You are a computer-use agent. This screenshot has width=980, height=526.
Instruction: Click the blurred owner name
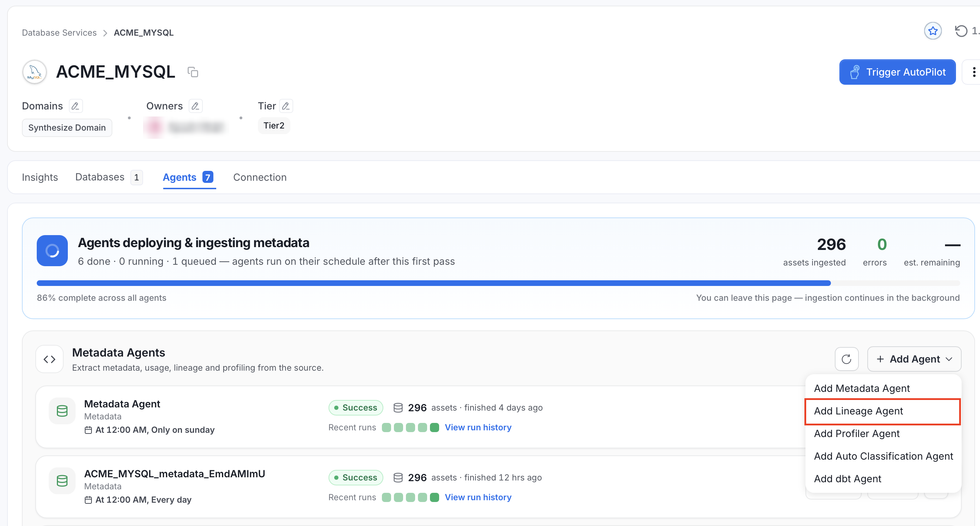click(x=196, y=127)
